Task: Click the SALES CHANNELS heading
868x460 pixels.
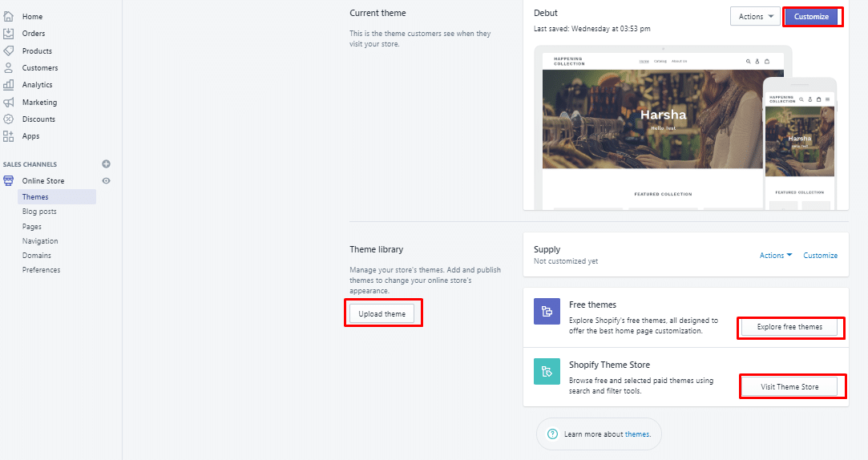Action: pos(30,164)
